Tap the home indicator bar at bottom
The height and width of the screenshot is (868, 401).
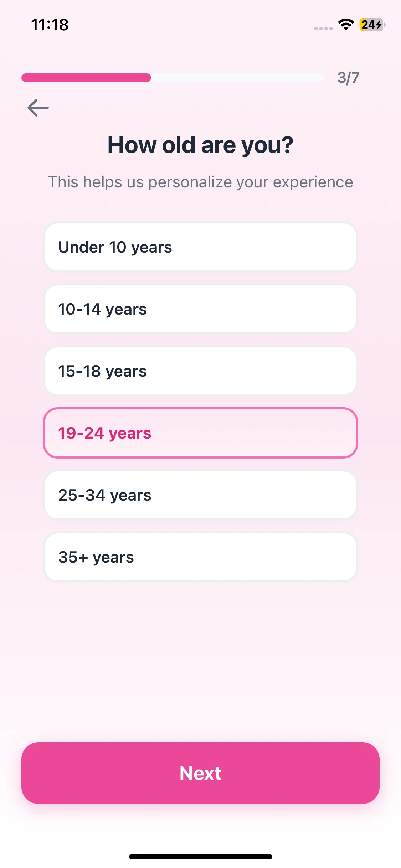200,857
